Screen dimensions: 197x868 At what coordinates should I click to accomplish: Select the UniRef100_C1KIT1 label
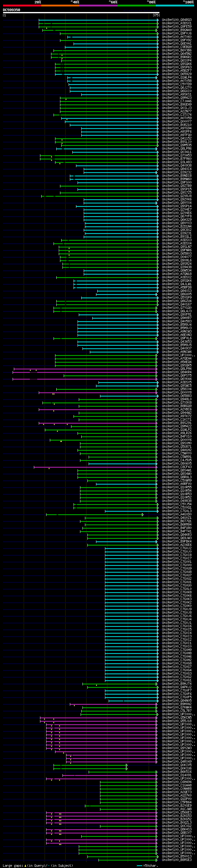tap(177, 419)
